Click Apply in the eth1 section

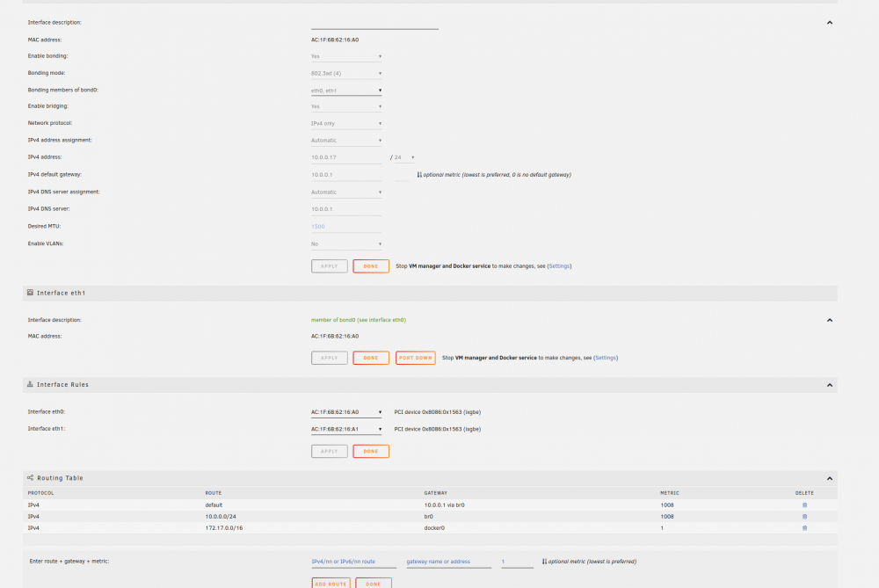(329, 358)
